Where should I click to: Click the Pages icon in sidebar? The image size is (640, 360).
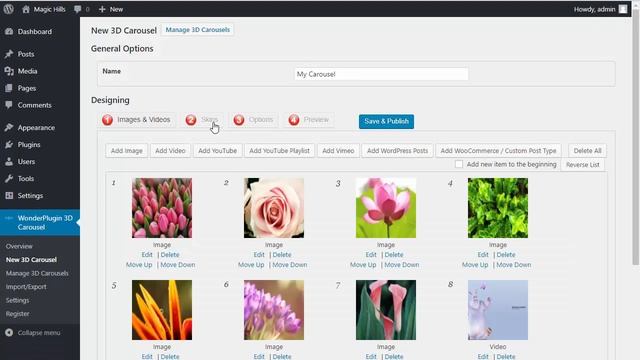pos(9,88)
